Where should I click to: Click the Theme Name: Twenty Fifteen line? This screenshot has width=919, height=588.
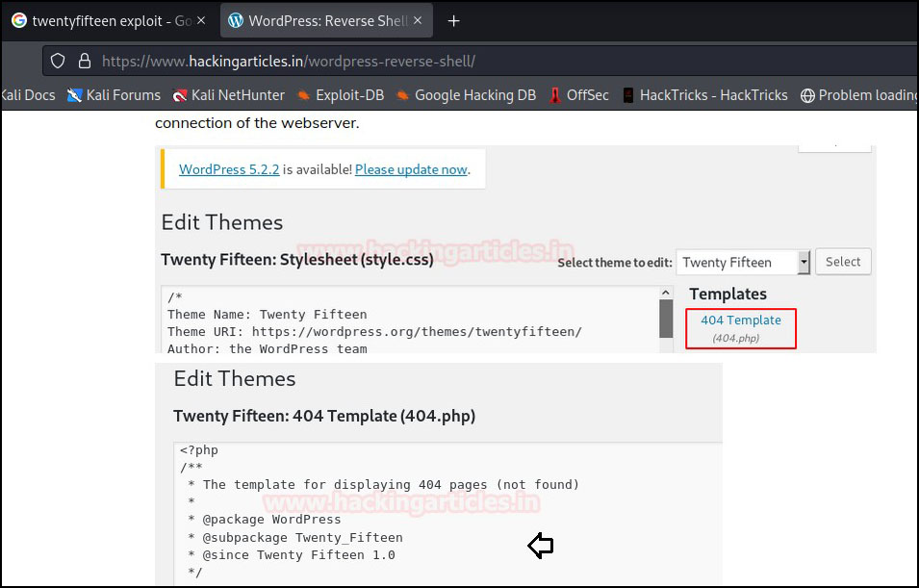click(x=268, y=315)
